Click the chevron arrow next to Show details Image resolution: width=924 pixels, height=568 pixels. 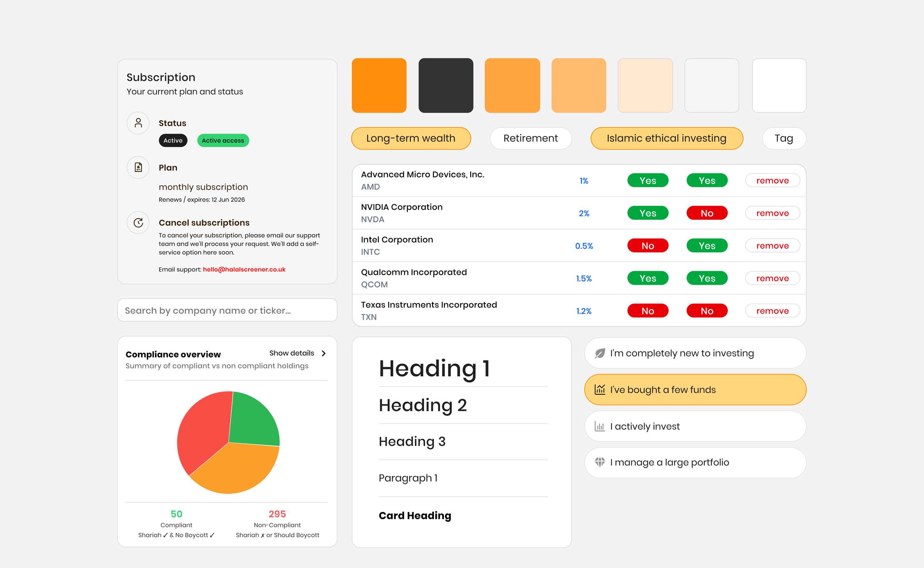[x=324, y=353]
